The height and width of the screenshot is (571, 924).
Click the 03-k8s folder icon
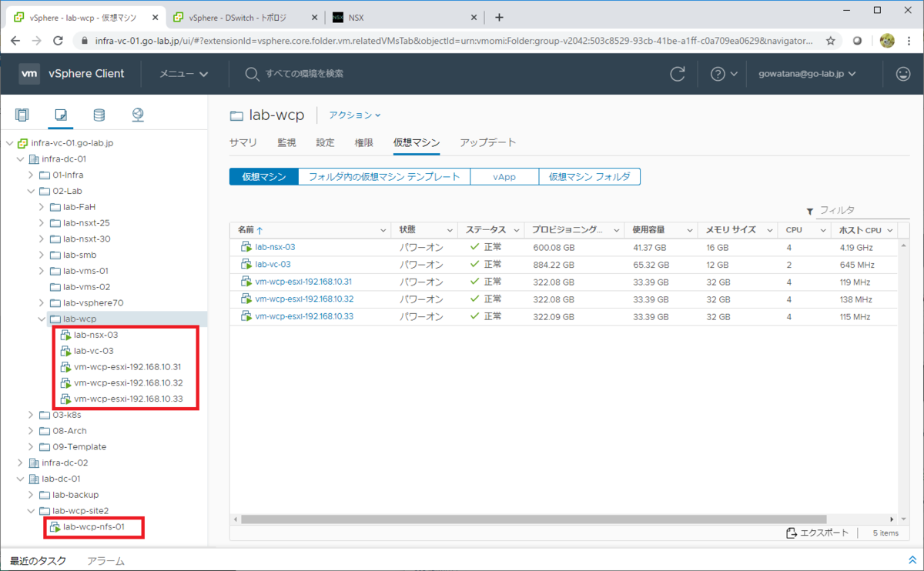point(44,415)
